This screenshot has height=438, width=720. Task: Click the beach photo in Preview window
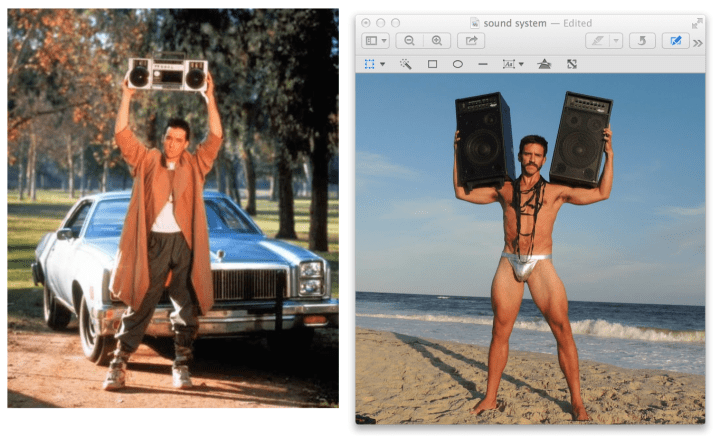pos(530,250)
